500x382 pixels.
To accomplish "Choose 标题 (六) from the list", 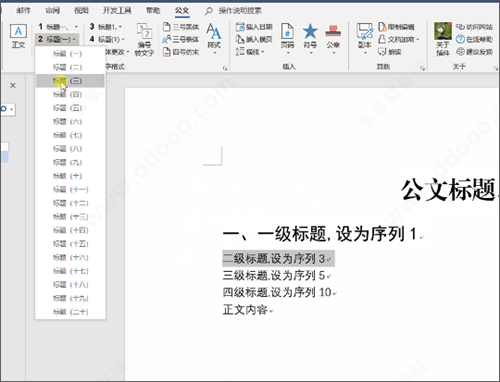I will click(70, 122).
